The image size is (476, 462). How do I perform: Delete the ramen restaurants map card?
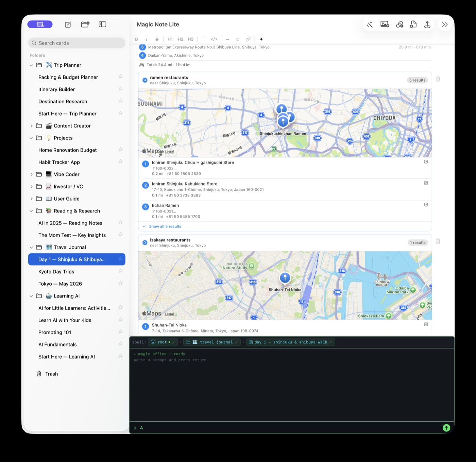point(438,79)
